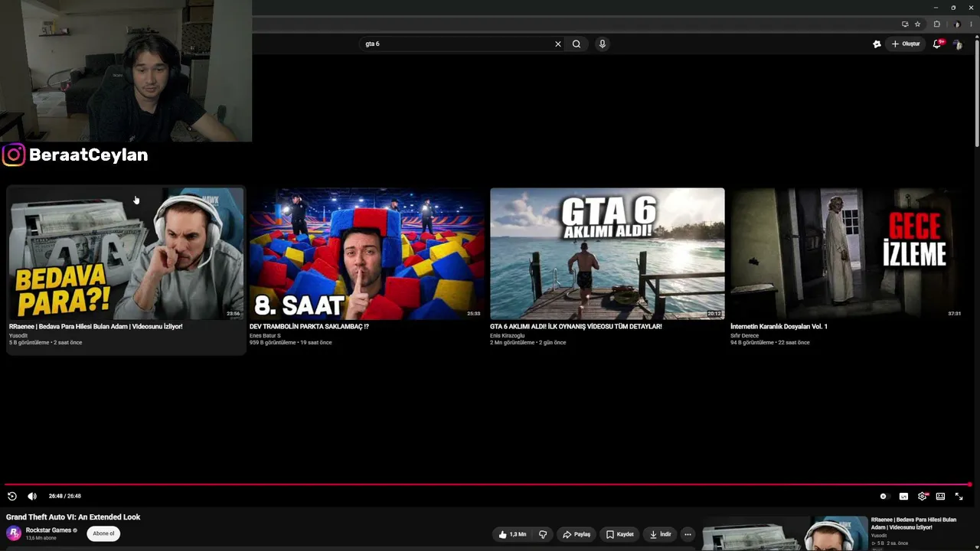Open the Chrome three-dot menu
This screenshot has width=980, height=551.
click(971, 24)
